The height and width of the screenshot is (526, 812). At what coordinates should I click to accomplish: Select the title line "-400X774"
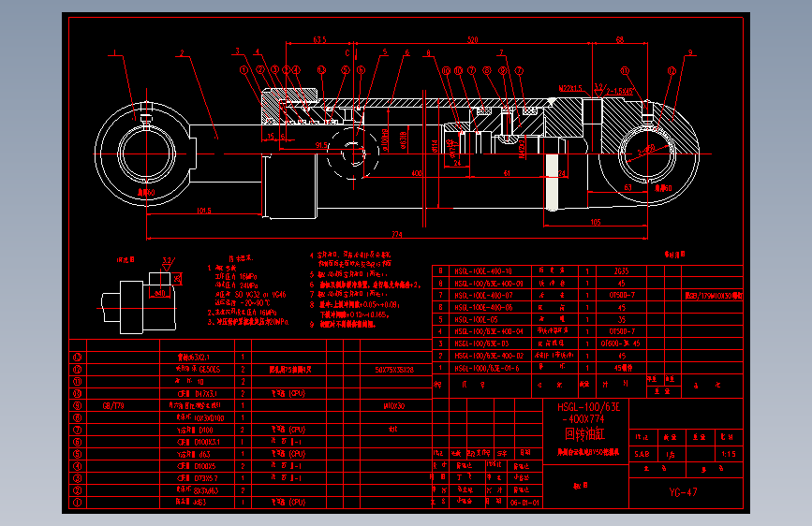tap(583, 419)
